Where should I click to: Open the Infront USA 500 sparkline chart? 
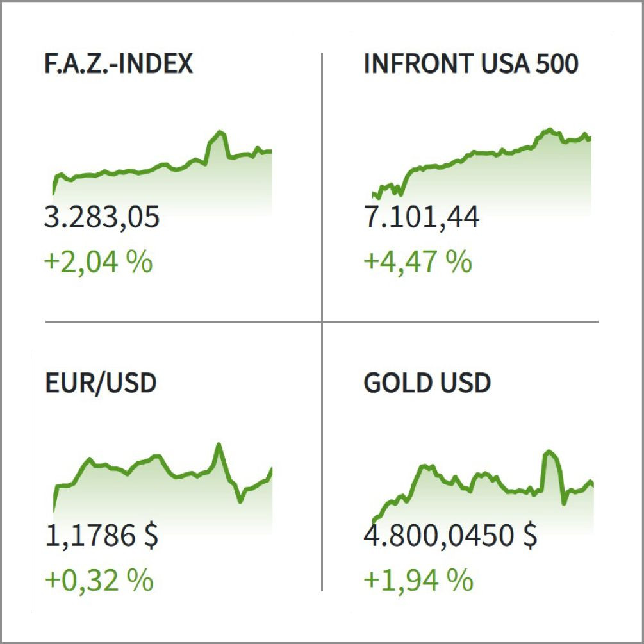[481, 170]
